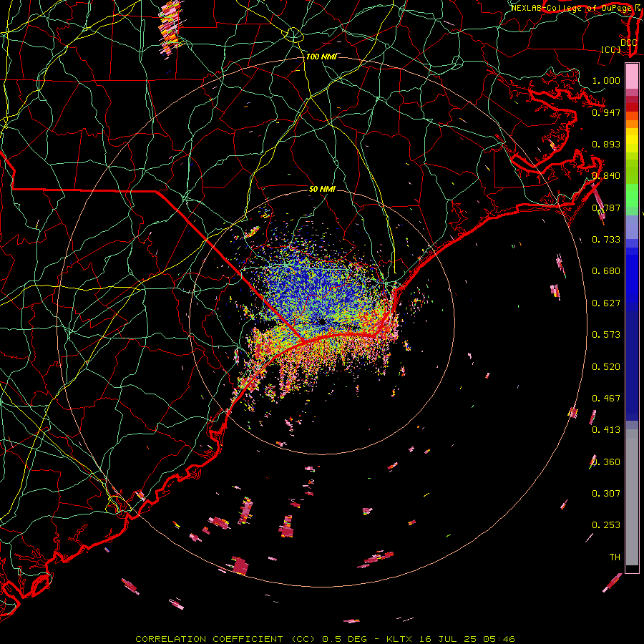Screen dimensions: 644x644
Task: Click the DCC label above the color bar
Action: (628, 43)
